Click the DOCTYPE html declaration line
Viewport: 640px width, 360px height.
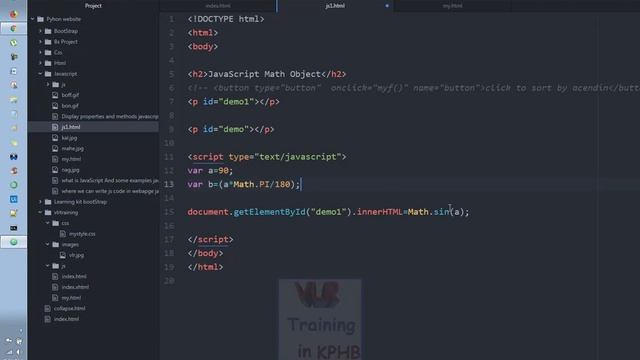pos(226,19)
